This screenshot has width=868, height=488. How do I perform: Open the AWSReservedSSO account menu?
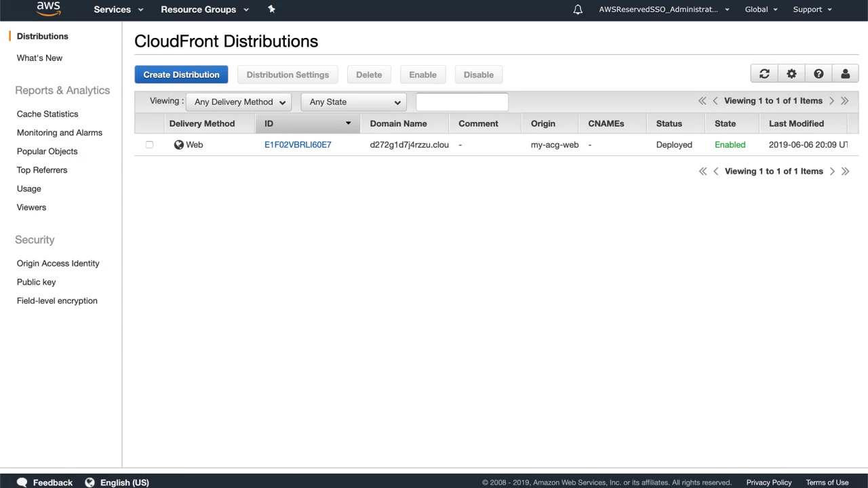point(665,9)
